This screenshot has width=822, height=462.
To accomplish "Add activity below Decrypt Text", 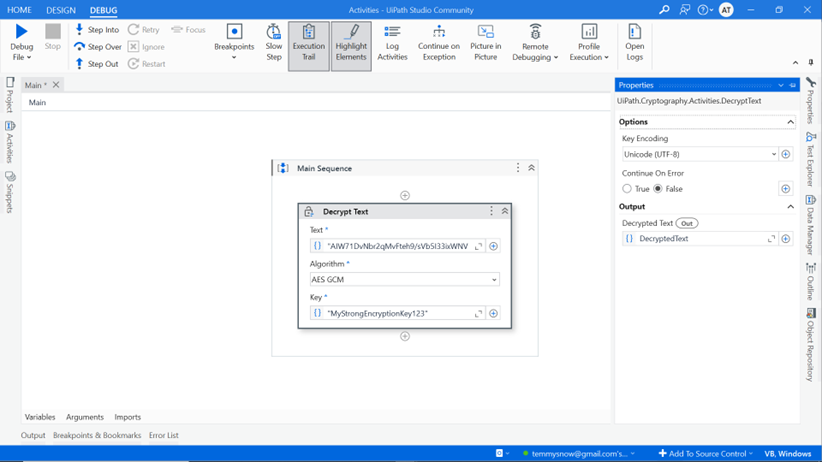I will tap(405, 336).
